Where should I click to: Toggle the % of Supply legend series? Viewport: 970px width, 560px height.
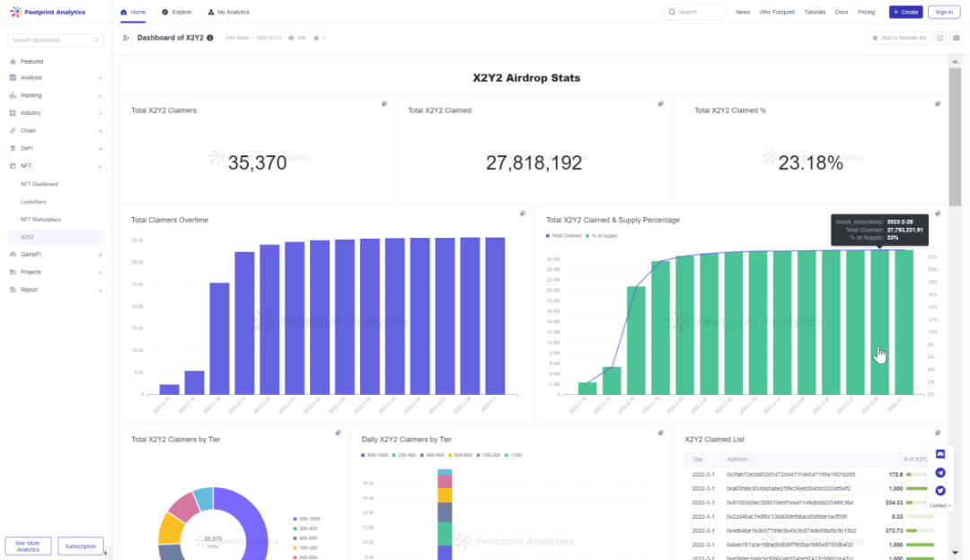pos(601,235)
